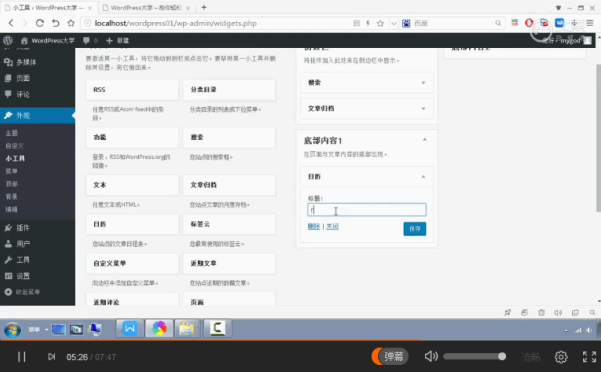Open new browser tab with plus icon
This screenshot has height=372, width=601.
click(204, 7)
